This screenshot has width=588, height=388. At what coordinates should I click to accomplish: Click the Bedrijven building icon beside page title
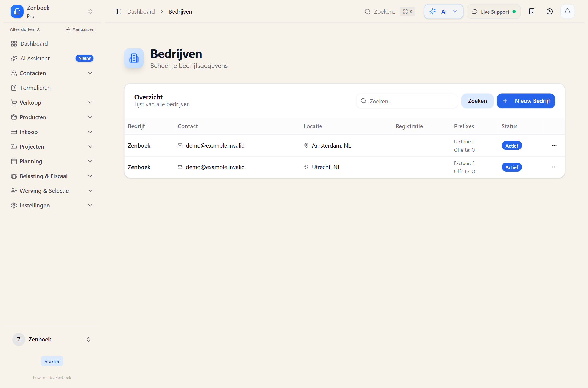click(134, 58)
